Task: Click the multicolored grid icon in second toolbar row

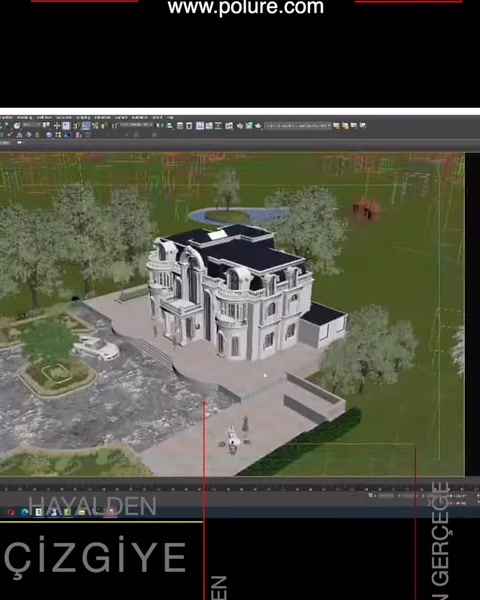Action: (58, 135)
